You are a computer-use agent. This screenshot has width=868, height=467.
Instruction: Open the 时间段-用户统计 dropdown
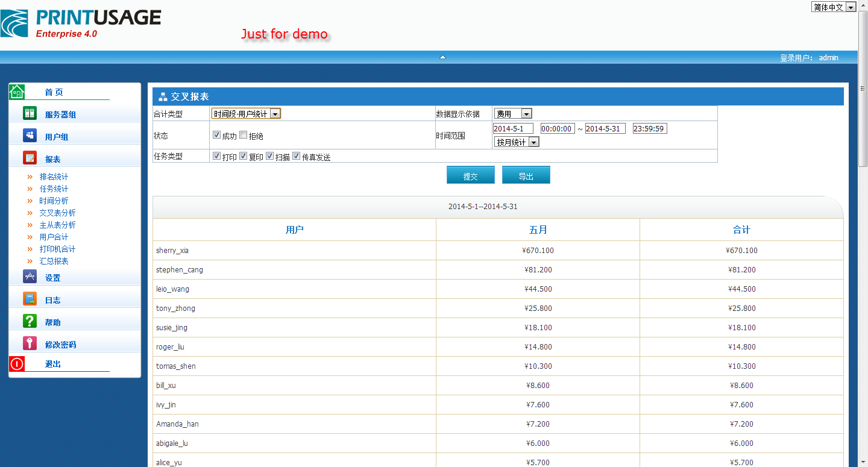click(x=246, y=113)
